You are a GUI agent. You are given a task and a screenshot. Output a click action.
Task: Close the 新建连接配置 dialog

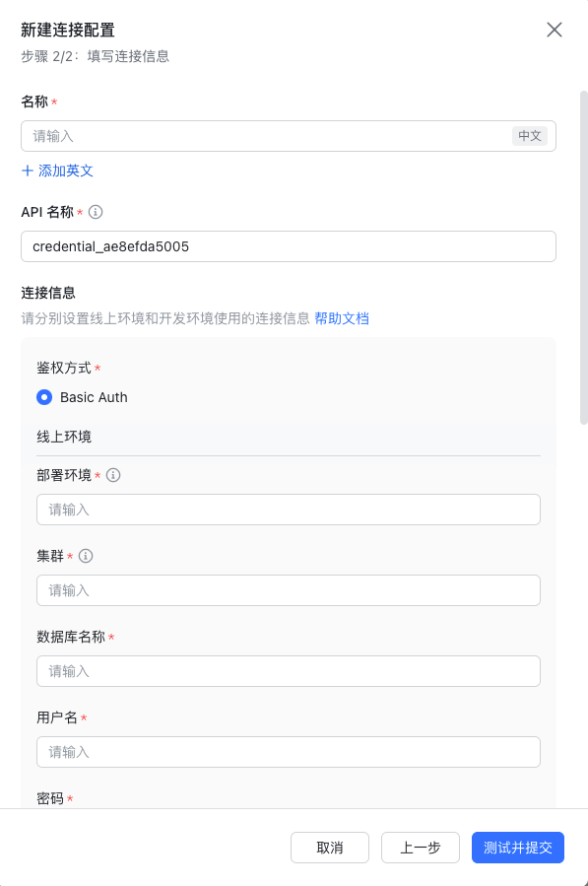555,30
